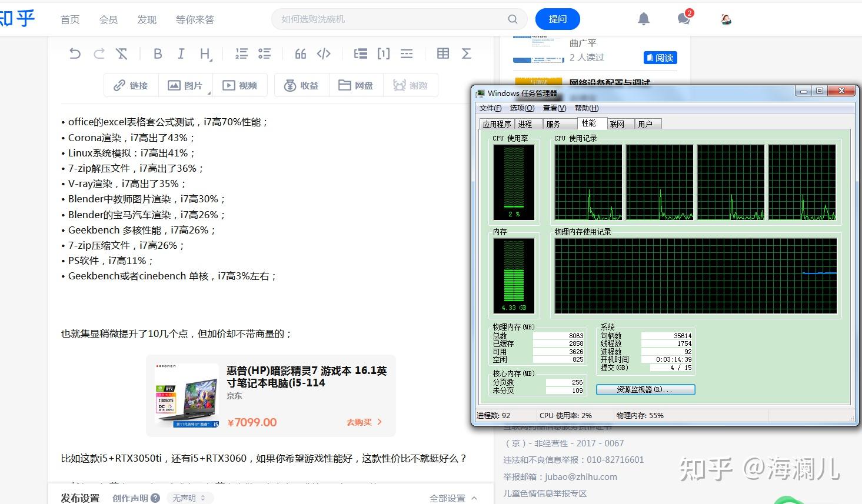Click the 进程数: 92 status bar entry
This screenshot has height=504, width=862.
tap(493, 415)
